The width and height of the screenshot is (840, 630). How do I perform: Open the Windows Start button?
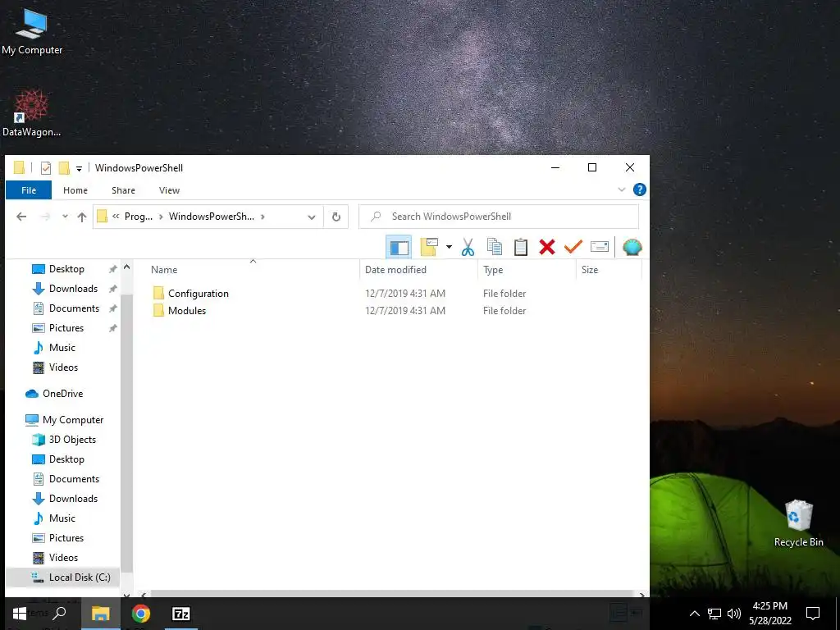pyautogui.click(x=20, y=614)
